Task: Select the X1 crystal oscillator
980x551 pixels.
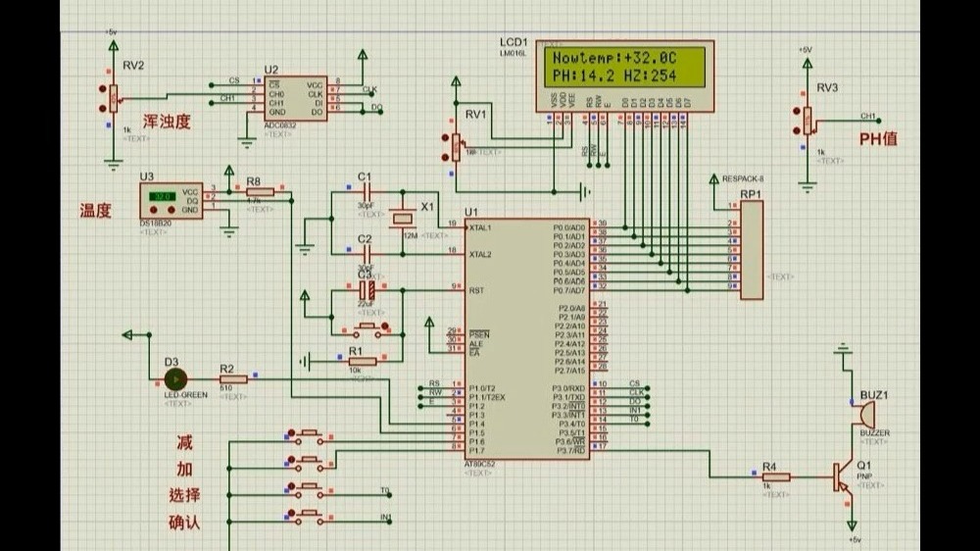Action: tap(403, 219)
